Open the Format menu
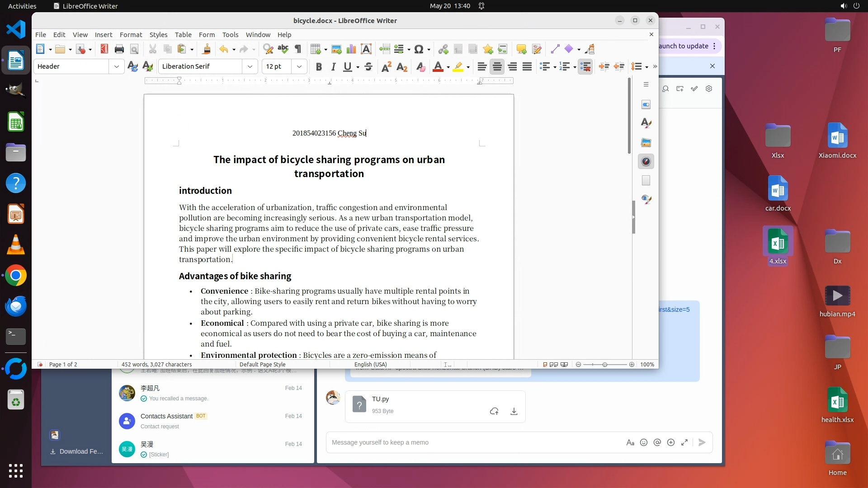Image resolution: width=868 pixels, height=488 pixels. pyautogui.click(x=131, y=35)
